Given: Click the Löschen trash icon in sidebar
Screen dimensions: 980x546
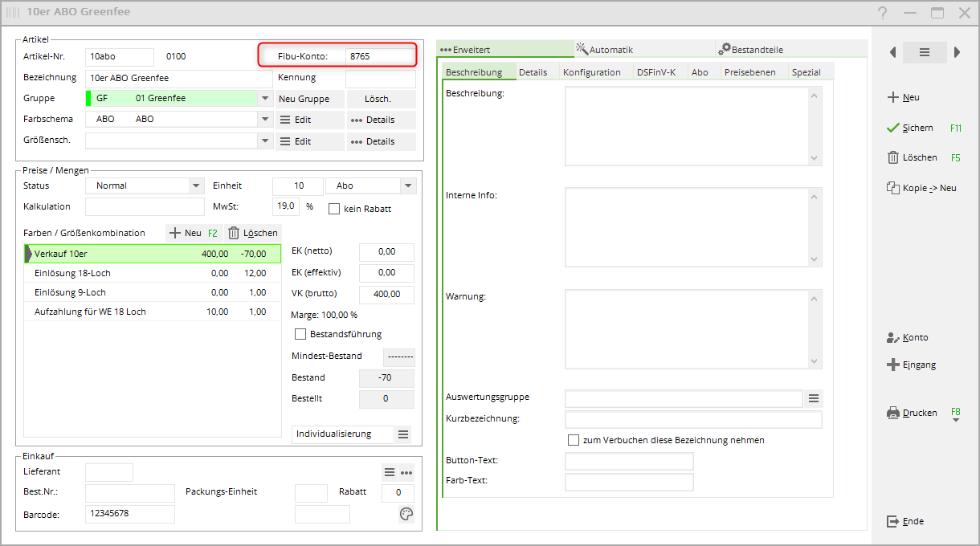Looking at the screenshot, I should click(x=892, y=158).
